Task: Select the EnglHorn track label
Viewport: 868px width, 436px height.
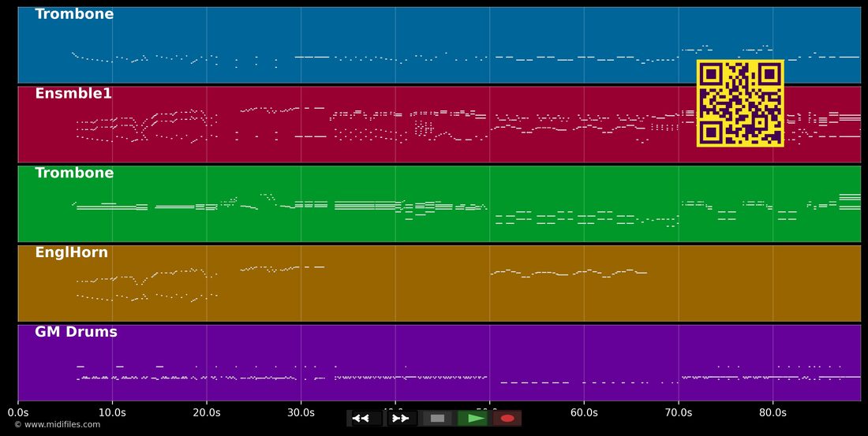Action: pos(71,253)
